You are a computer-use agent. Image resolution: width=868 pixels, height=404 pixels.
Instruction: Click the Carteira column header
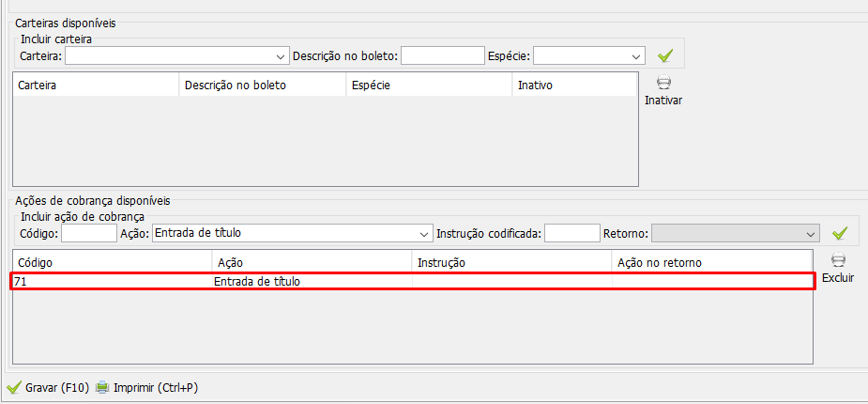pos(96,85)
